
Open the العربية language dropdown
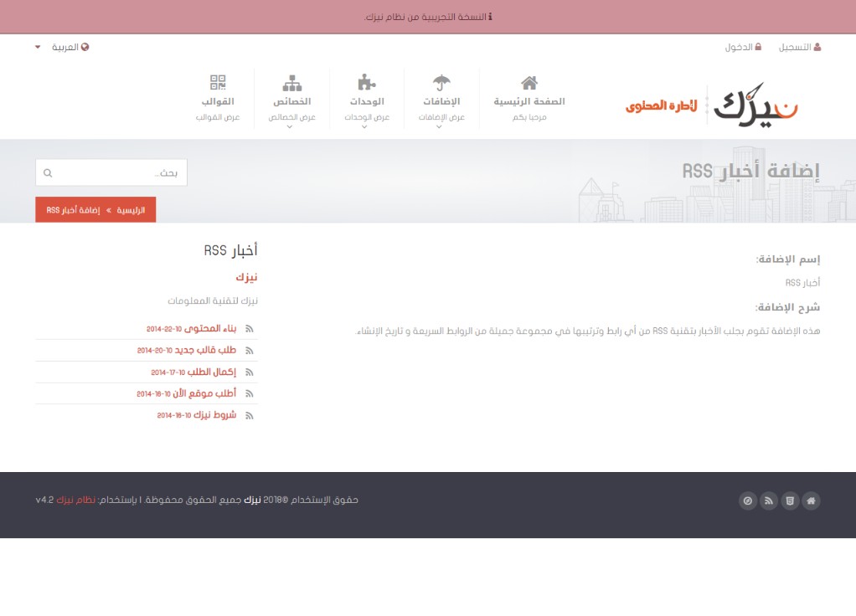coord(63,47)
